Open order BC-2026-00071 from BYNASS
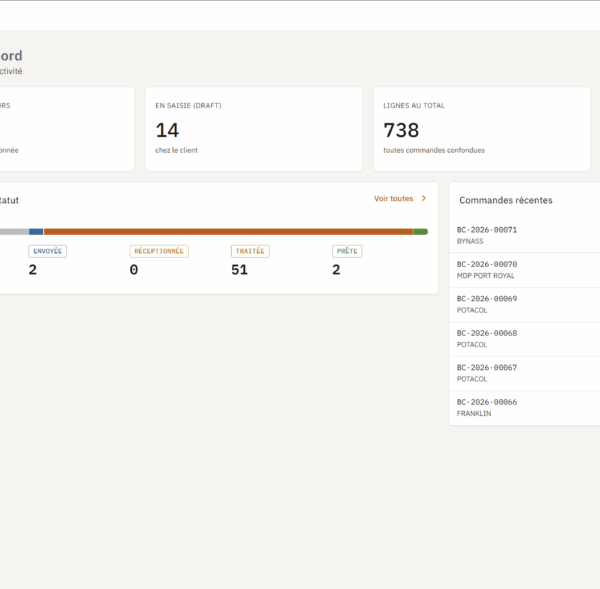 (525, 235)
